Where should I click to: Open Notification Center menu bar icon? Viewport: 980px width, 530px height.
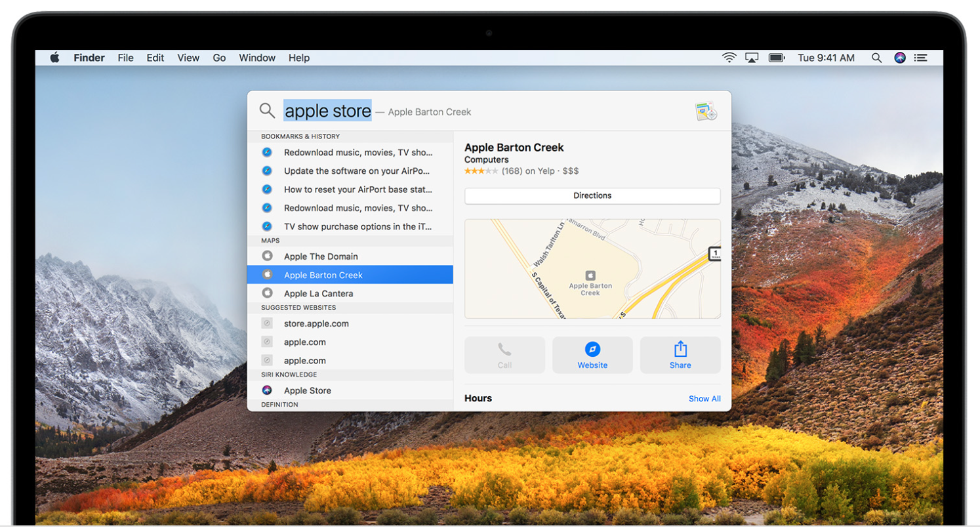[x=921, y=58]
